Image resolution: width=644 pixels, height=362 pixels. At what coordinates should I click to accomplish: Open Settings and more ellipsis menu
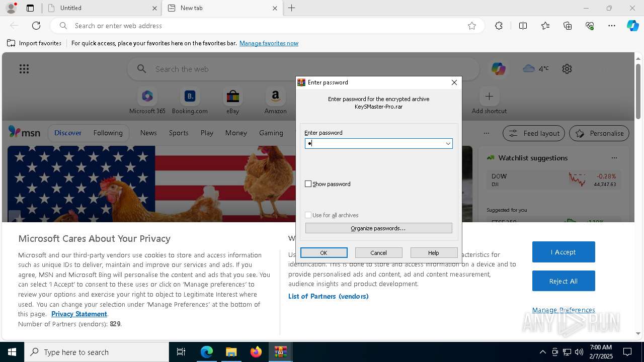tap(612, 26)
